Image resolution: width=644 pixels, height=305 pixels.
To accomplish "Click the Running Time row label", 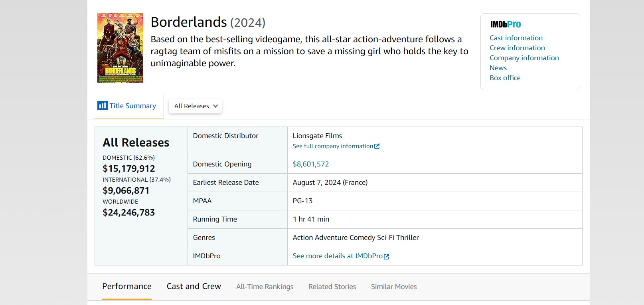I will pos(215,219).
